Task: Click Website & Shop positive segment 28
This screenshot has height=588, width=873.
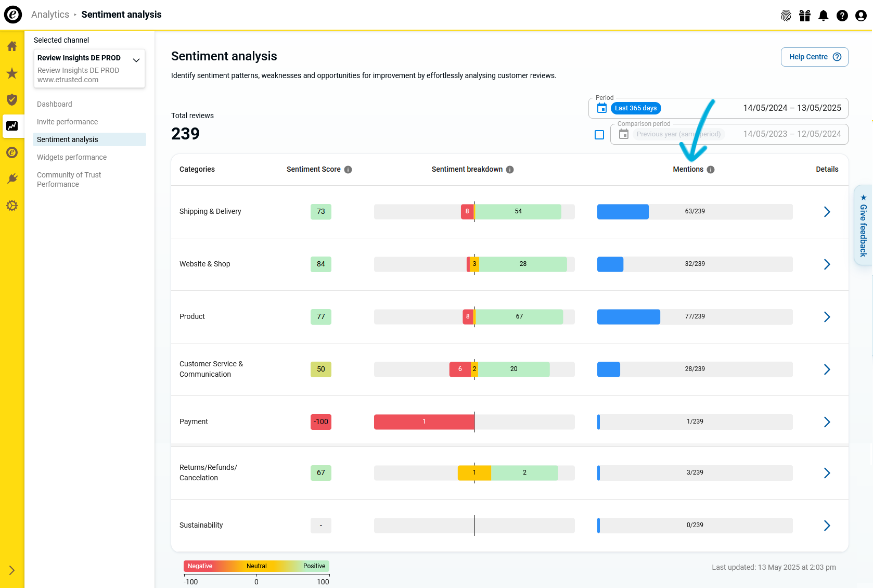Action: (523, 264)
